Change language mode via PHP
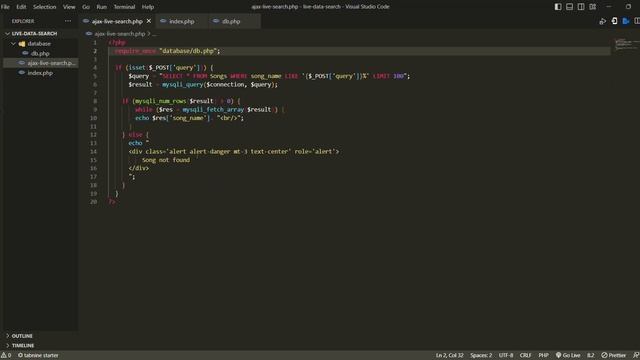 click(x=543, y=356)
